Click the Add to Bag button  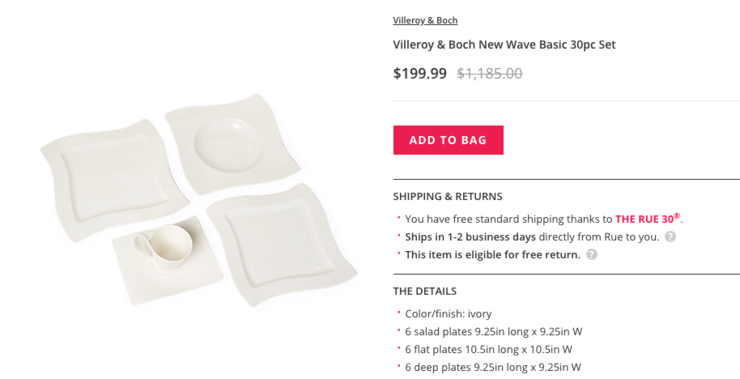(x=448, y=140)
